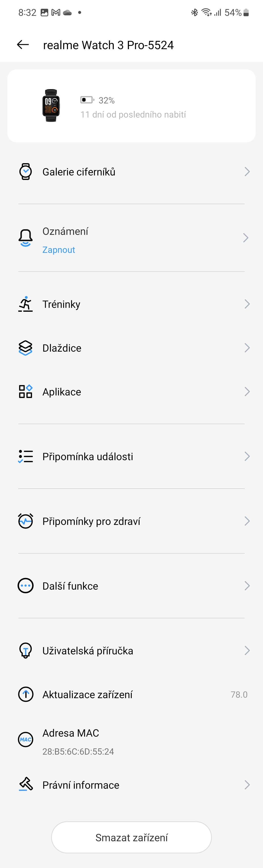Click the Uživatelská příručka bulb icon
Screen dimensions: 263x868
click(25, 650)
